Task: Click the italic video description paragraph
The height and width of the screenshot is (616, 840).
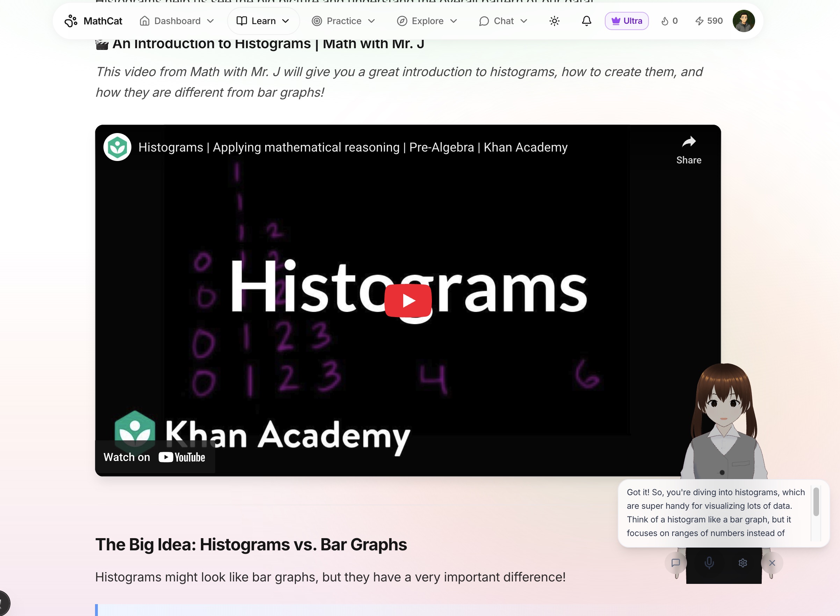Action: tap(399, 82)
